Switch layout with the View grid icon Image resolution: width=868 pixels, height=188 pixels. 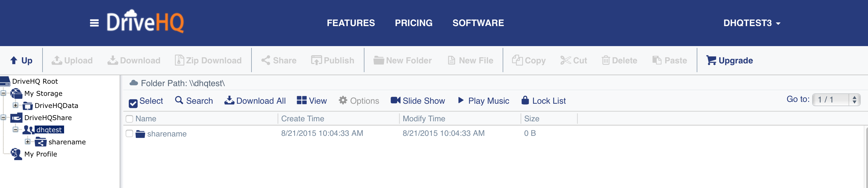click(302, 100)
